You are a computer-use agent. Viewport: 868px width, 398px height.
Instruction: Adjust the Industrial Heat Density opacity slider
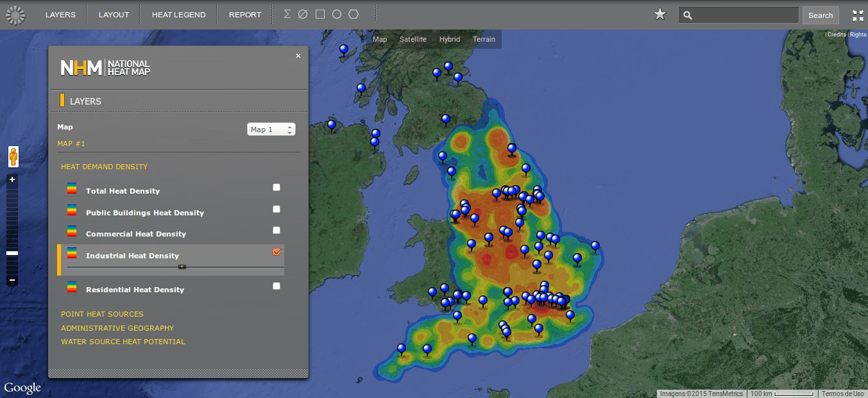point(182,267)
